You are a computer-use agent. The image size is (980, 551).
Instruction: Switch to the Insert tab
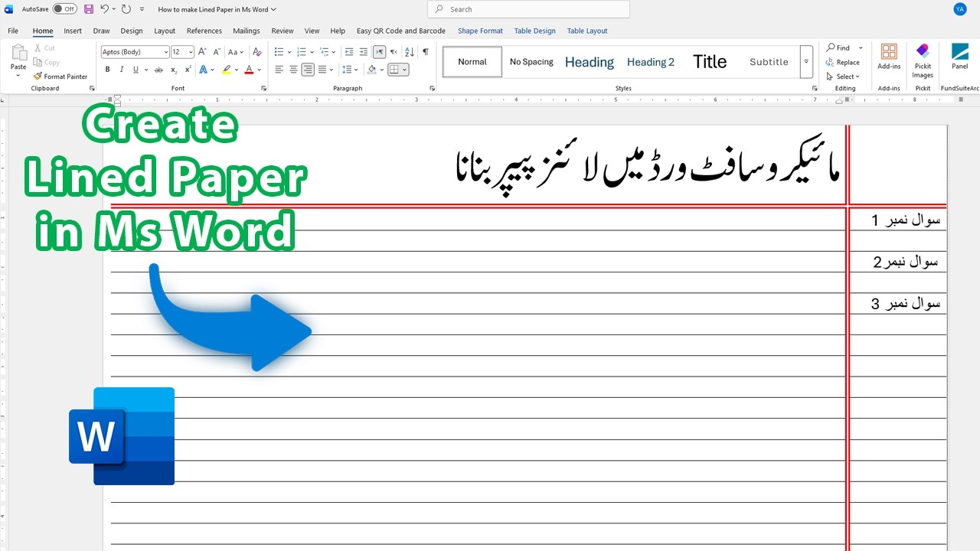click(73, 31)
